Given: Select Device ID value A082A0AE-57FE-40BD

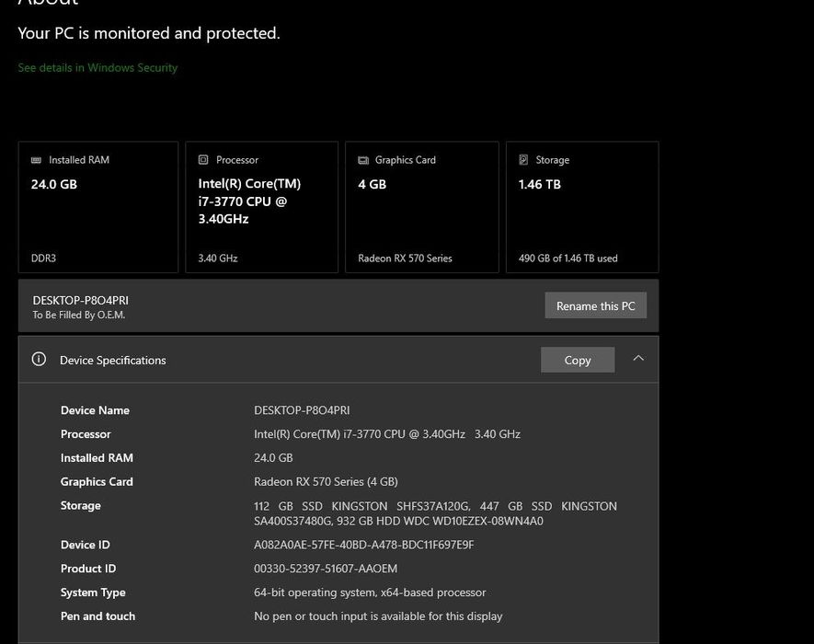Looking at the screenshot, I should (x=363, y=545).
